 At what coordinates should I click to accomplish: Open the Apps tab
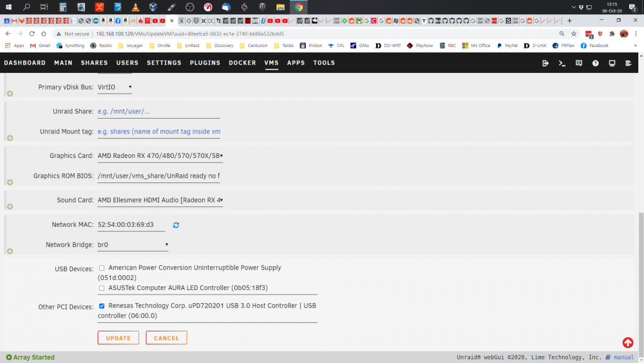coord(296,63)
